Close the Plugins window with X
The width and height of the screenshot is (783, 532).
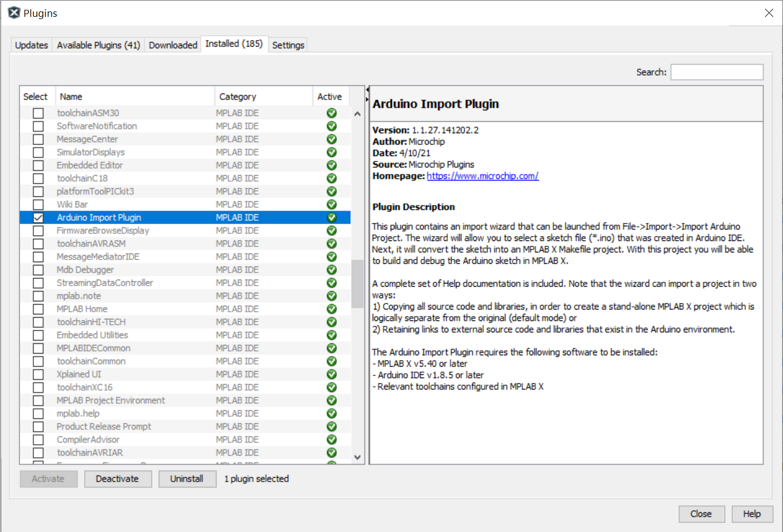point(769,13)
